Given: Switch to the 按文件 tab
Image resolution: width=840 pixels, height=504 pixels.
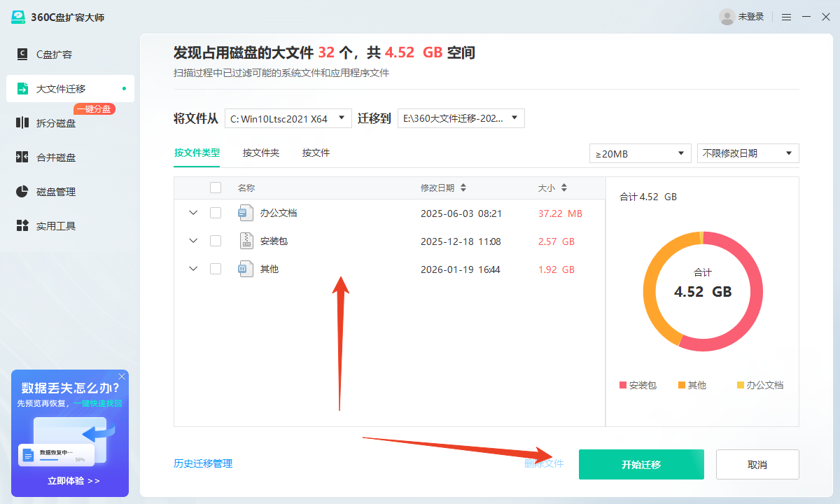Looking at the screenshot, I should point(316,152).
